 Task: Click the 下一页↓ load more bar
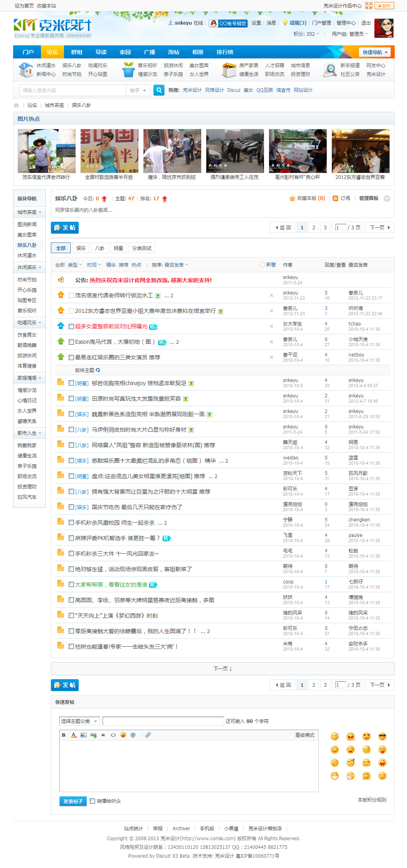223,668
